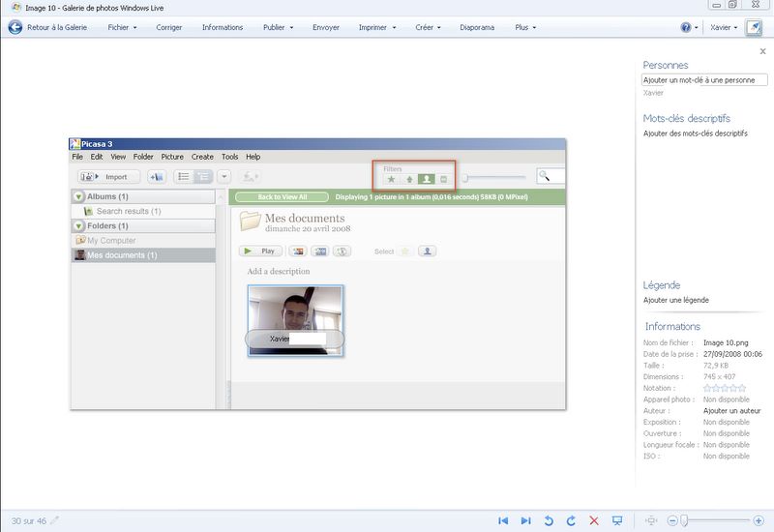Click the Play button in Picasa
Screen dimensions: 774x532
click(x=260, y=251)
